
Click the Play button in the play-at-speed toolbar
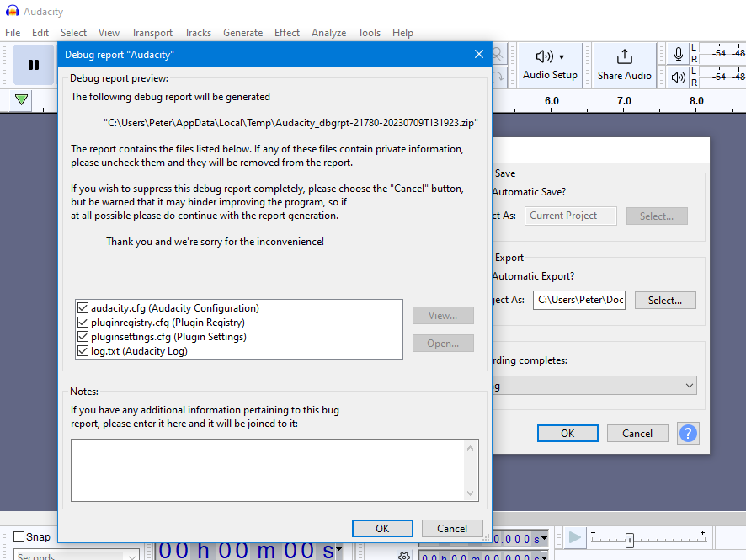[x=574, y=537]
